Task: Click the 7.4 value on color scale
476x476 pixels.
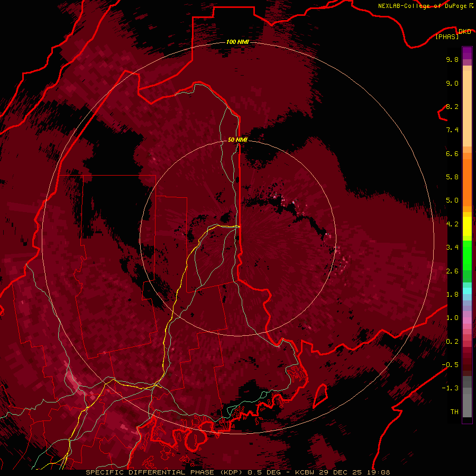Action: (x=452, y=130)
